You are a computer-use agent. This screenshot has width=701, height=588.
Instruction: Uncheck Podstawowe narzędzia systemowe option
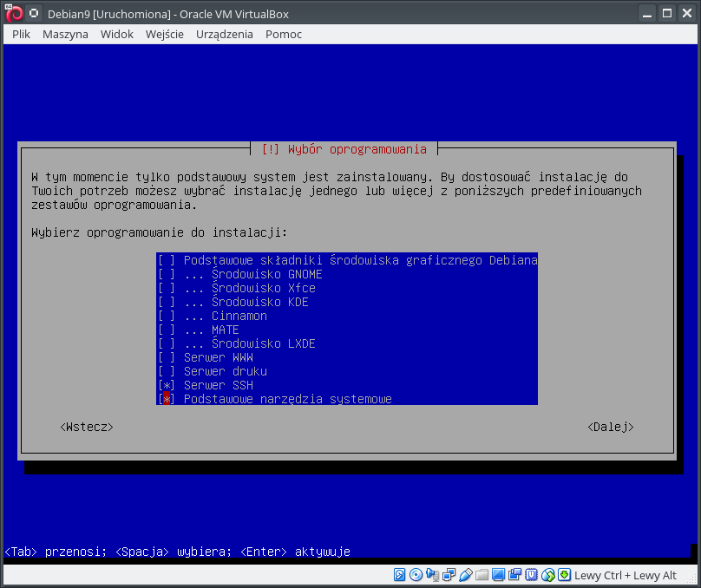click(x=167, y=399)
